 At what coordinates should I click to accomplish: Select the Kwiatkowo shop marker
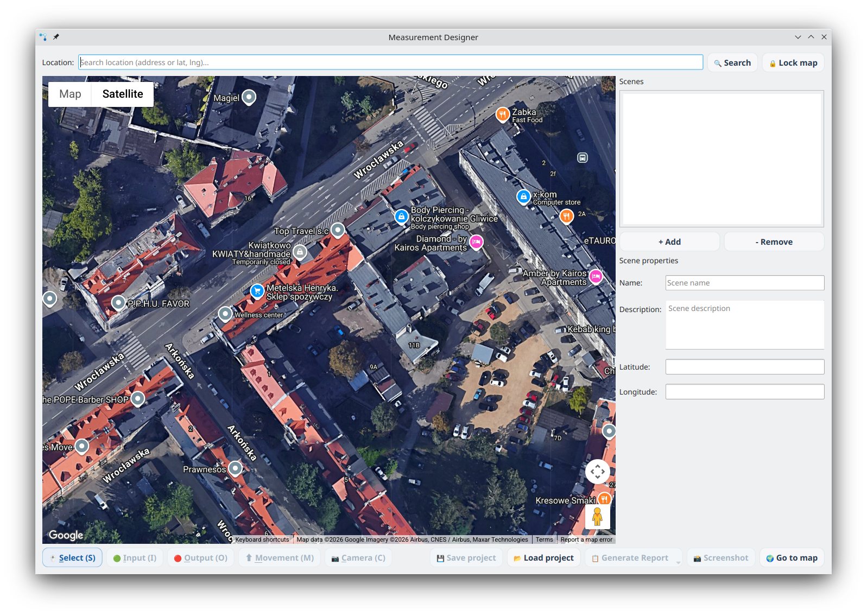pyautogui.click(x=300, y=252)
